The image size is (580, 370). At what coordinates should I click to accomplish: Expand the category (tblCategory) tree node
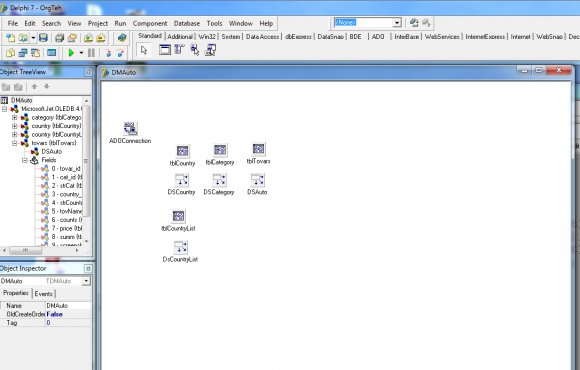(14, 118)
